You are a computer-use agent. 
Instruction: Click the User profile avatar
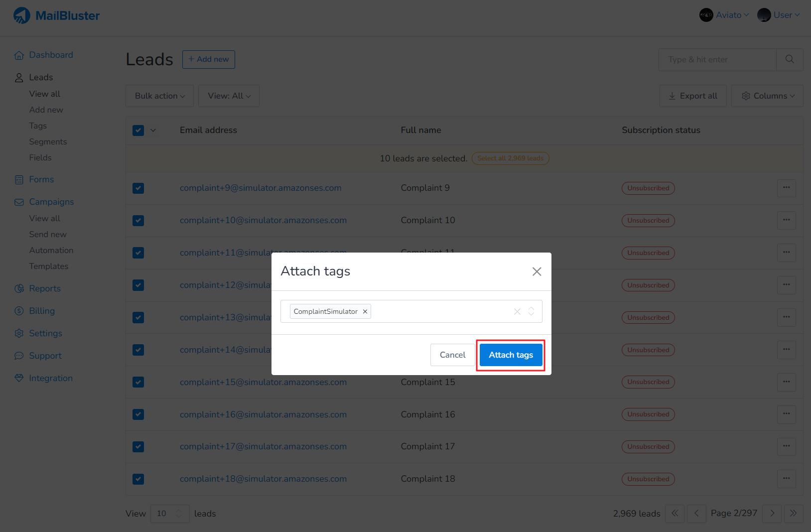pyautogui.click(x=764, y=15)
